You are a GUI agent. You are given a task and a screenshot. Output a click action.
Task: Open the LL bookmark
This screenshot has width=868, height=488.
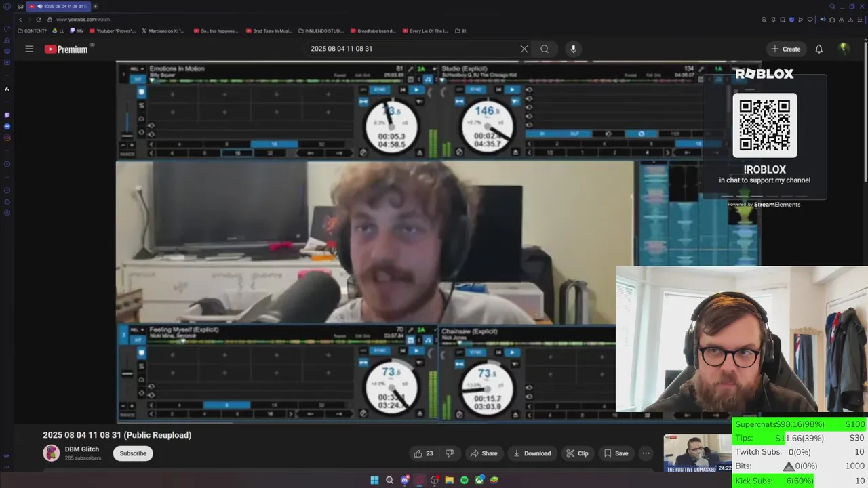coord(58,30)
